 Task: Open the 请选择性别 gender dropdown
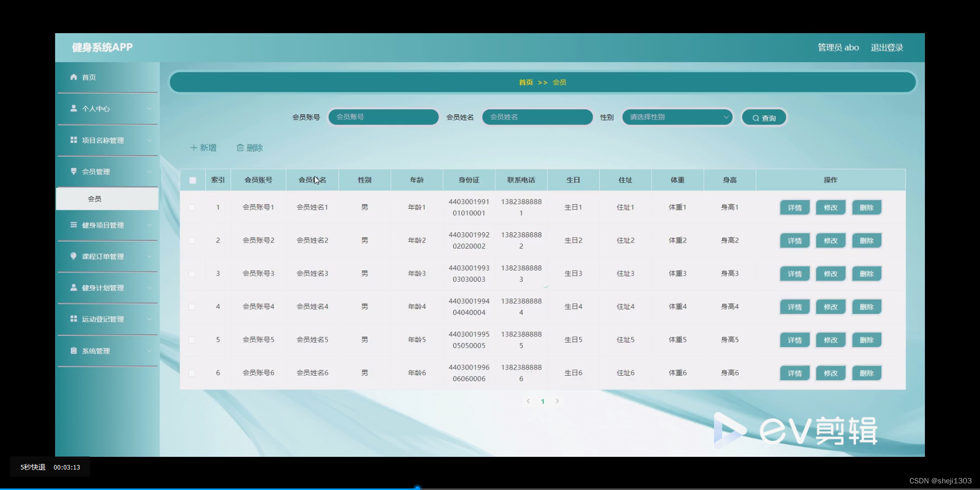[x=677, y=117]
